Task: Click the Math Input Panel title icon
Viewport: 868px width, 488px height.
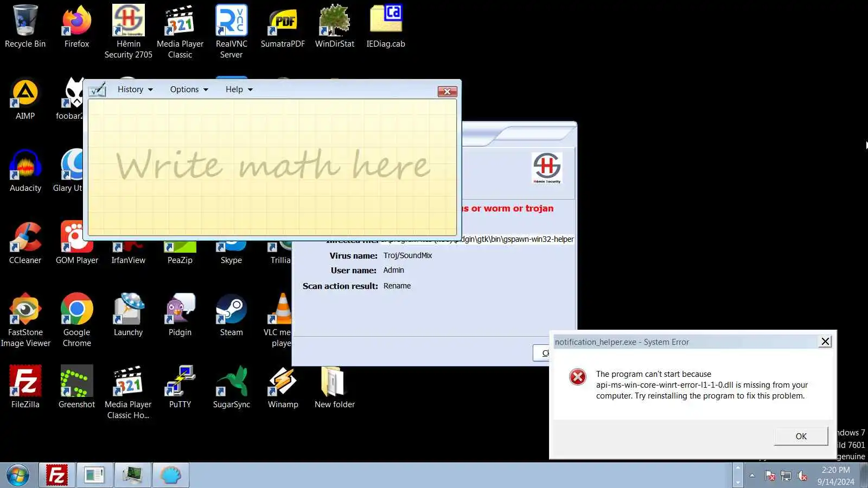Action: click(x=98, y=89)
